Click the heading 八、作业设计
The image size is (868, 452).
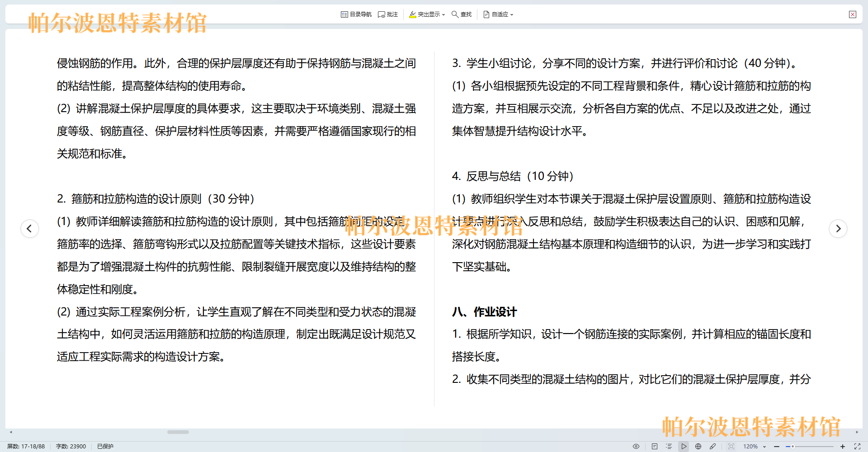(x=484, y=312)
